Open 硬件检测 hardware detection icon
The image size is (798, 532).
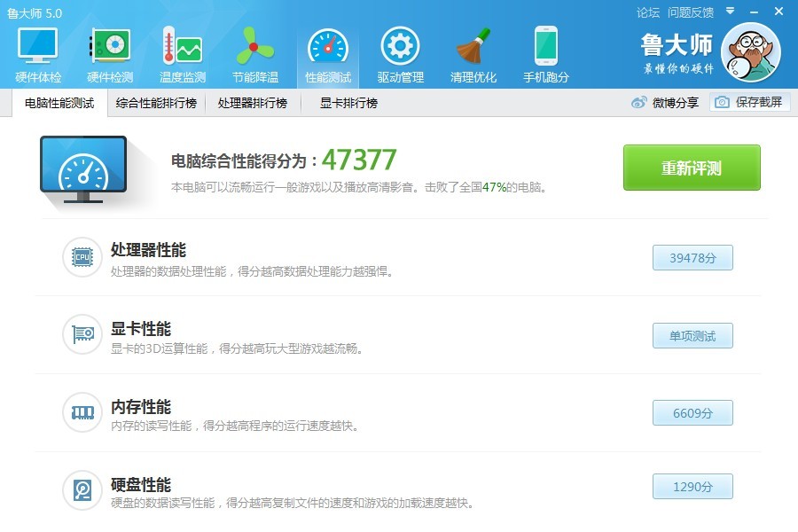(110, 46)
